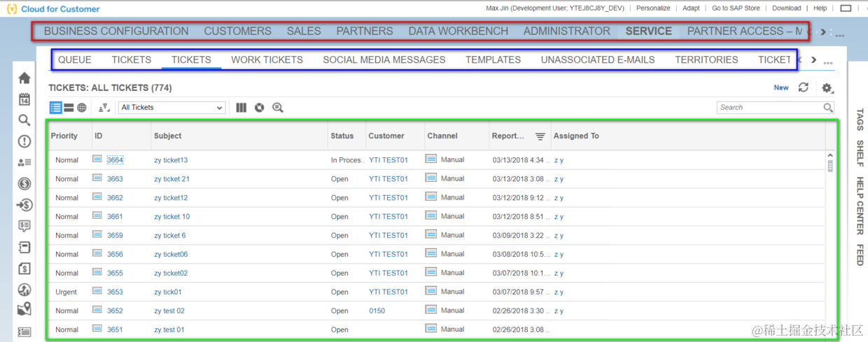Click the sort indicator in Reported column
This screenshot has height=342, width=868.
point(540,136)
